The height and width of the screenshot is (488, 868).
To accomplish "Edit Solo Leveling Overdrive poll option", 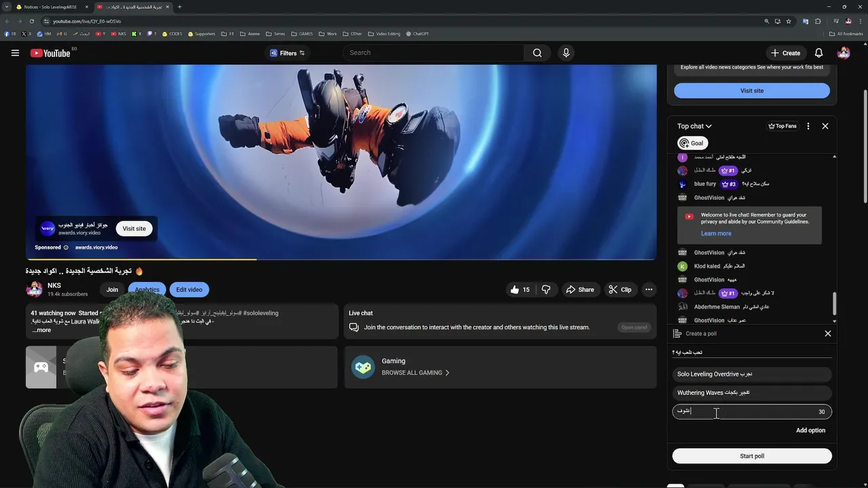I will click(752, 374).
